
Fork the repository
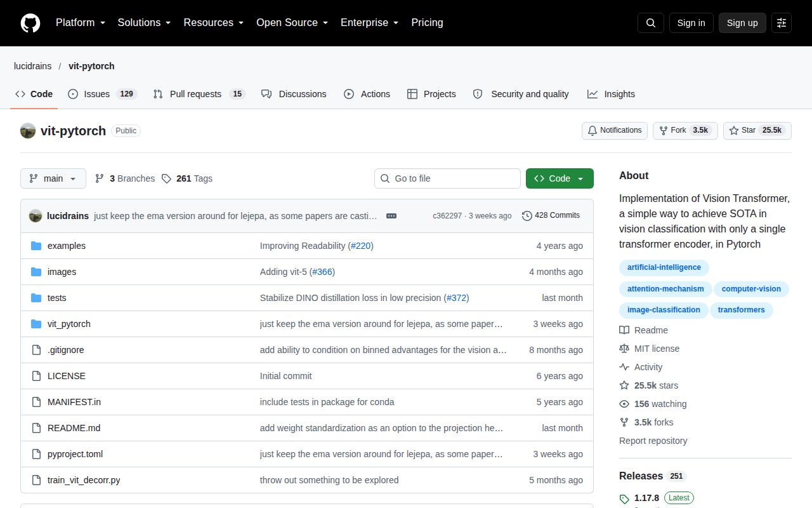click(x=685, y=131)
